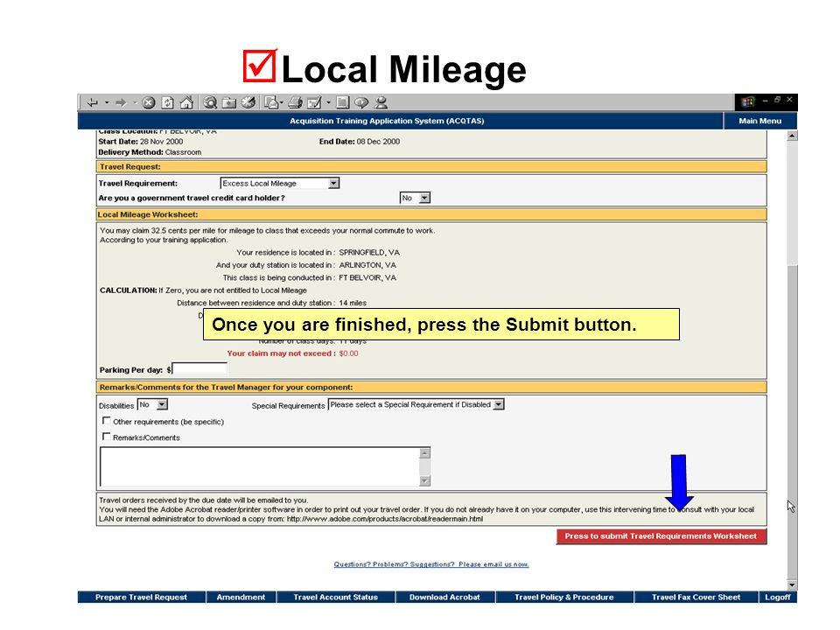Viewport: 840px width, 630px height.
Task: Click the Stop loading icon
Action: click(x=149, y=103)
